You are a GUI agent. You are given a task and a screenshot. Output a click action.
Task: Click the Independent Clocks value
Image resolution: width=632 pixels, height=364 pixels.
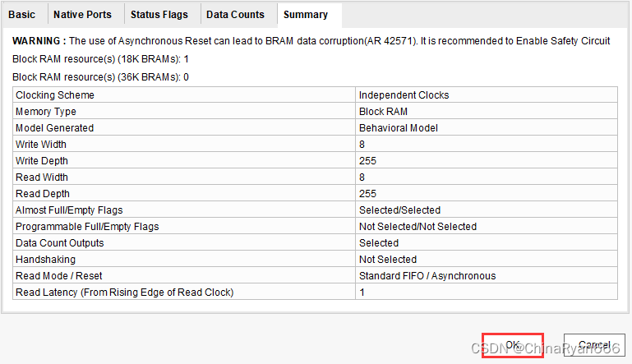click(404, 95)
